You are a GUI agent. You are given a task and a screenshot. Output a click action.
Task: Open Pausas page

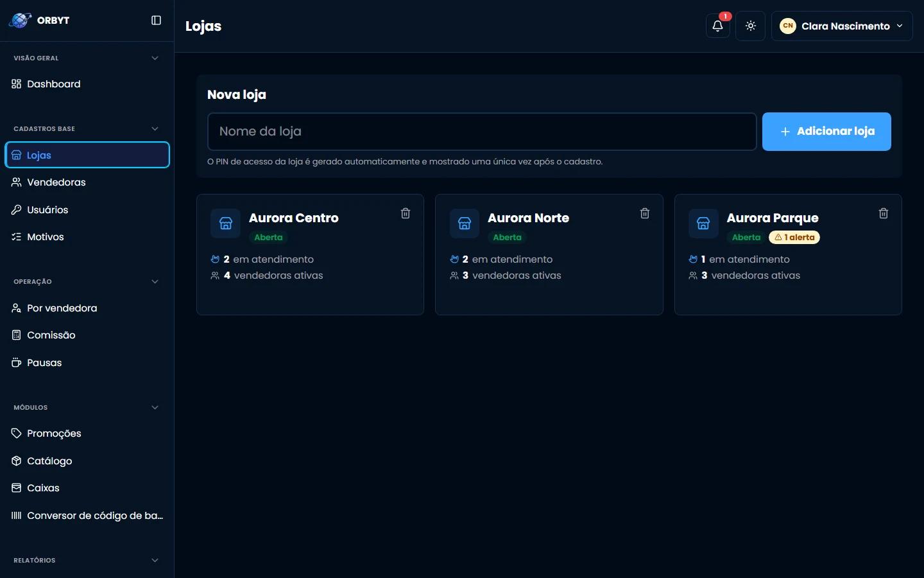pyautogui.click(x=87, y=363)
